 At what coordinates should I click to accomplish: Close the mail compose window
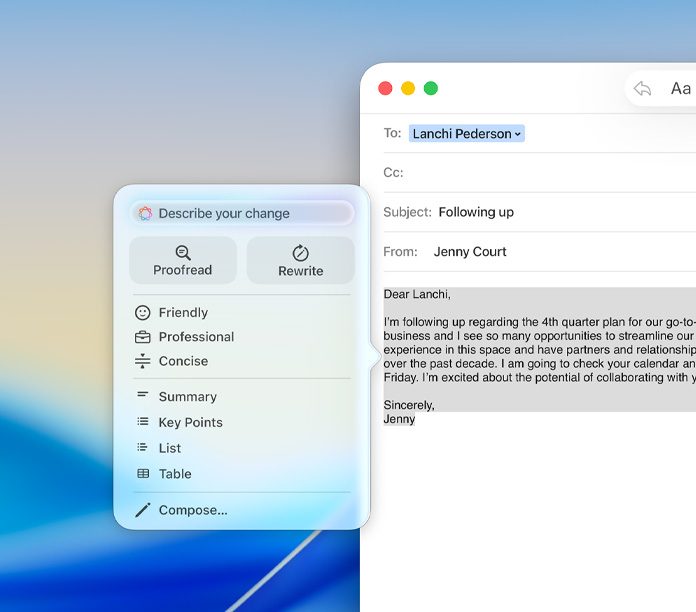(385, 88)
